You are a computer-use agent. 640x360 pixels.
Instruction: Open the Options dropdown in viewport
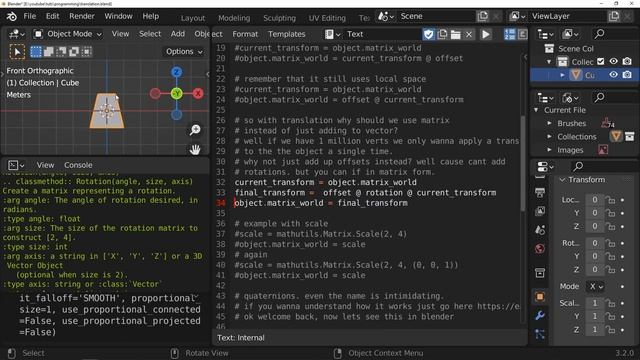[184, 52]
